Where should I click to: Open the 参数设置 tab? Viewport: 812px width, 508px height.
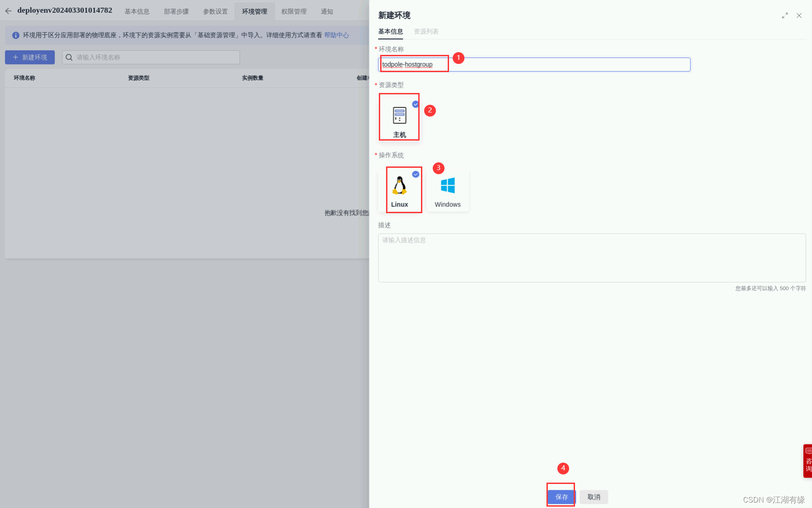[215, 11]
